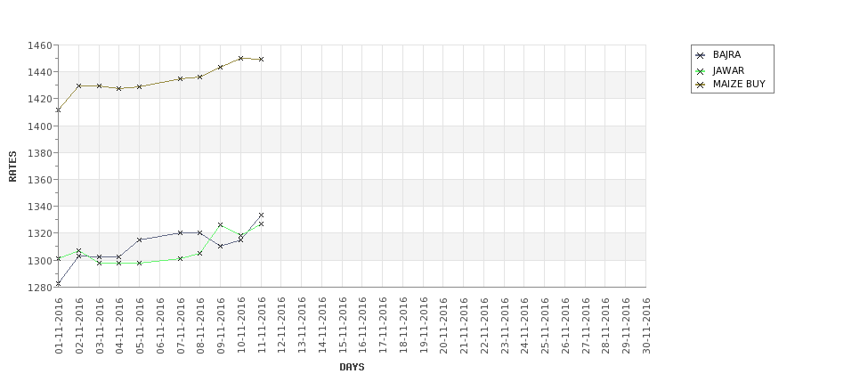Click the 01-11-2016 date label
Viewport: 868px width, 382px height.
pos(59,326)
